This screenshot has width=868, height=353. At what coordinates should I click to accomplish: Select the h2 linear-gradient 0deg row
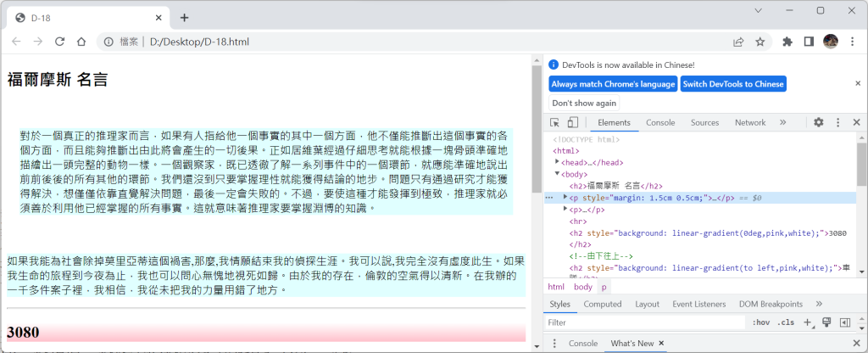[699, 238]
